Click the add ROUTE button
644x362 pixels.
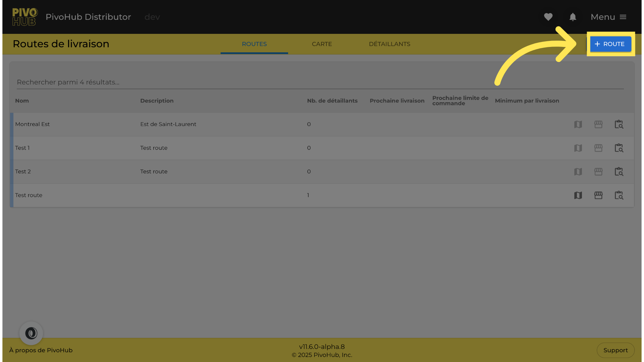pyautogui.click(x=610, y=44)
